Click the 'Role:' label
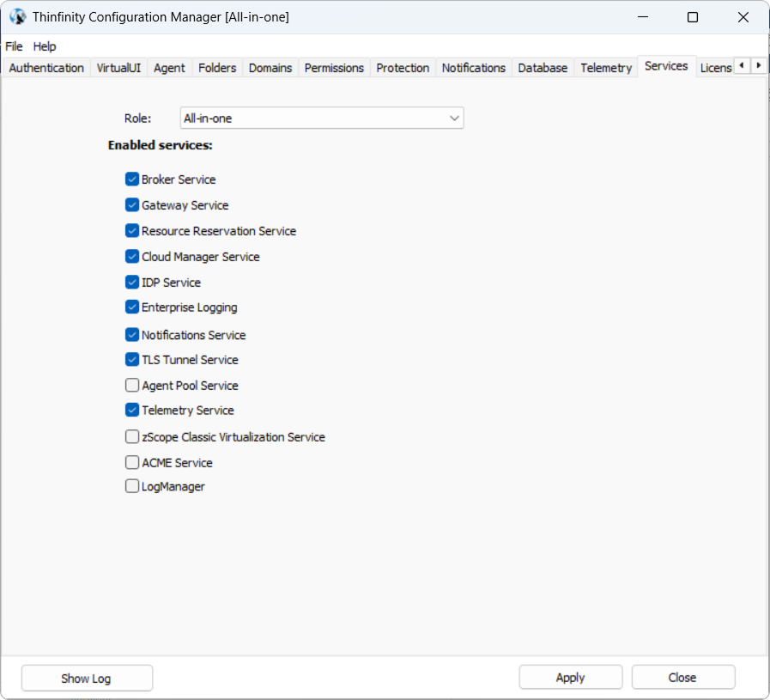The image size is (770, 700). tap(137, 119)
